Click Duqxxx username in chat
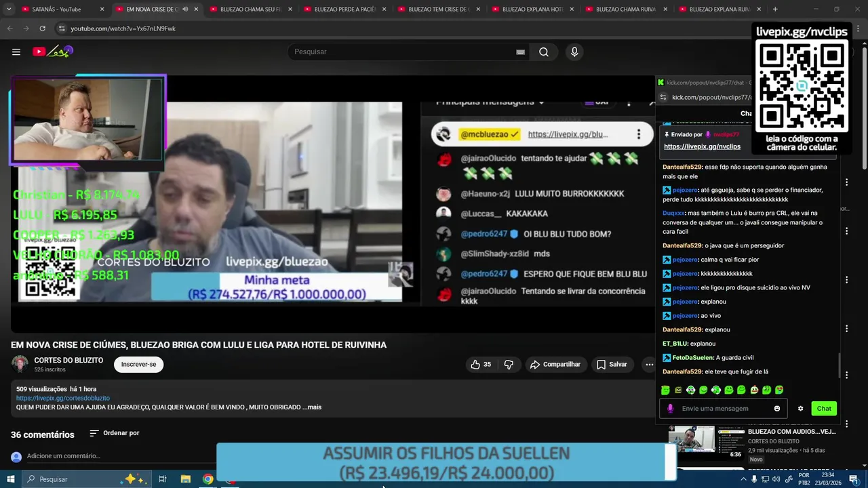This screenshot has width=868, height=488. click(x=673, y=213)
